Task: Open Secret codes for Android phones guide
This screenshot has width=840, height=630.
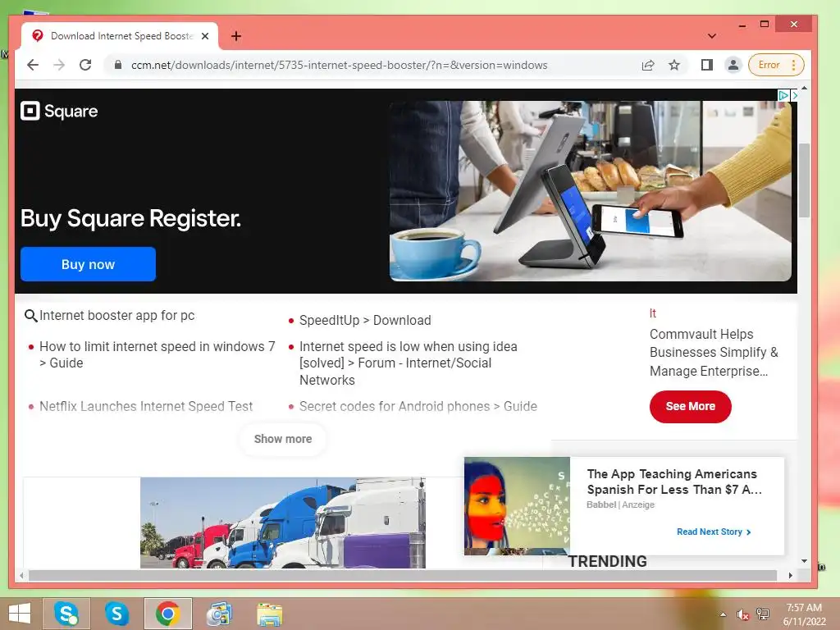Action: coord(418,407)
